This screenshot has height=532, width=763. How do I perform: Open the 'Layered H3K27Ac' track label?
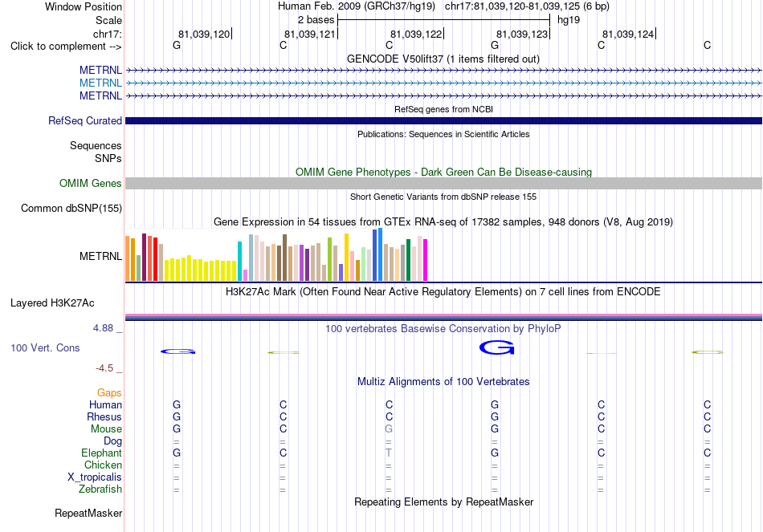point(52,303)
